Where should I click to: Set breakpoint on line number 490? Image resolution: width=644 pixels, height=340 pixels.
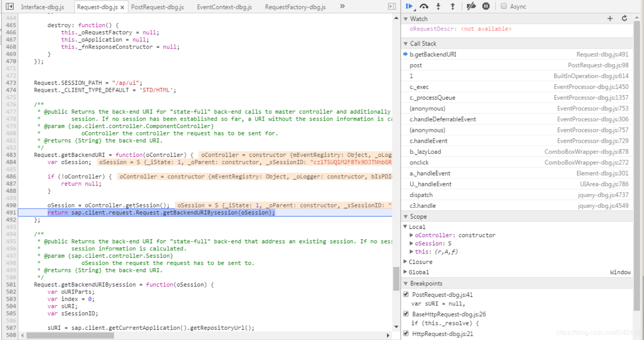(x=11, y=205)
